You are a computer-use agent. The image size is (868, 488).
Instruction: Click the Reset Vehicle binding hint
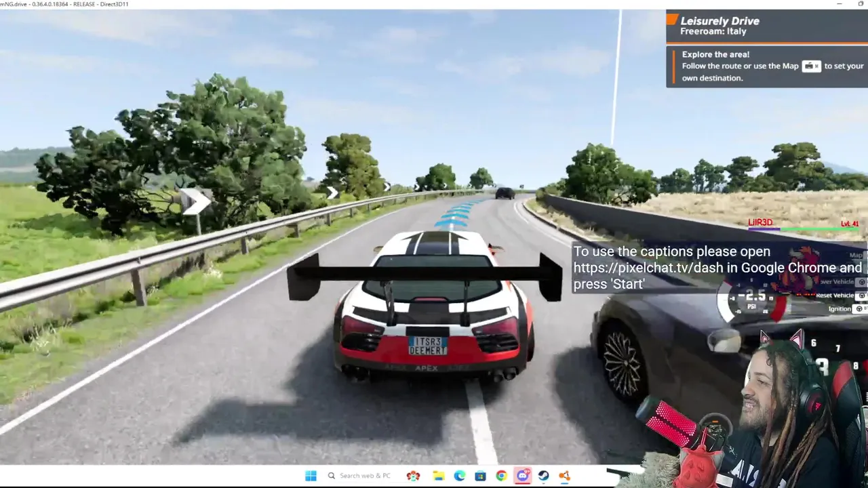pyautogui.click(x=841, y=296)
